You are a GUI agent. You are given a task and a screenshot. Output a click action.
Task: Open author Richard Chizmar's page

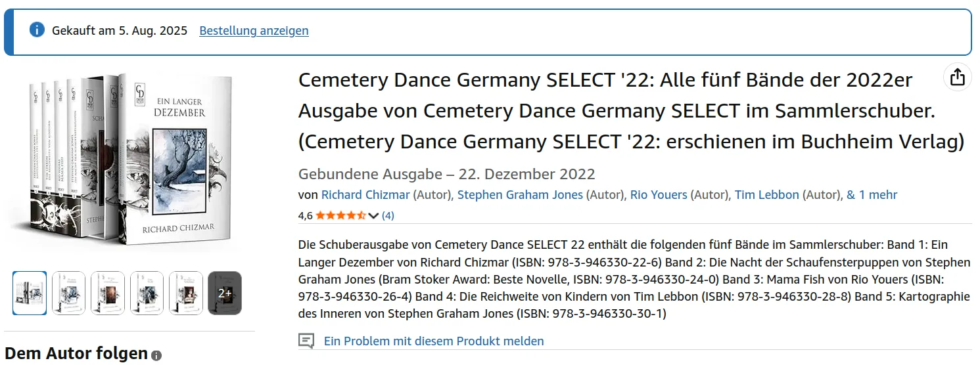pyautogui.click(x=365, y=194)
